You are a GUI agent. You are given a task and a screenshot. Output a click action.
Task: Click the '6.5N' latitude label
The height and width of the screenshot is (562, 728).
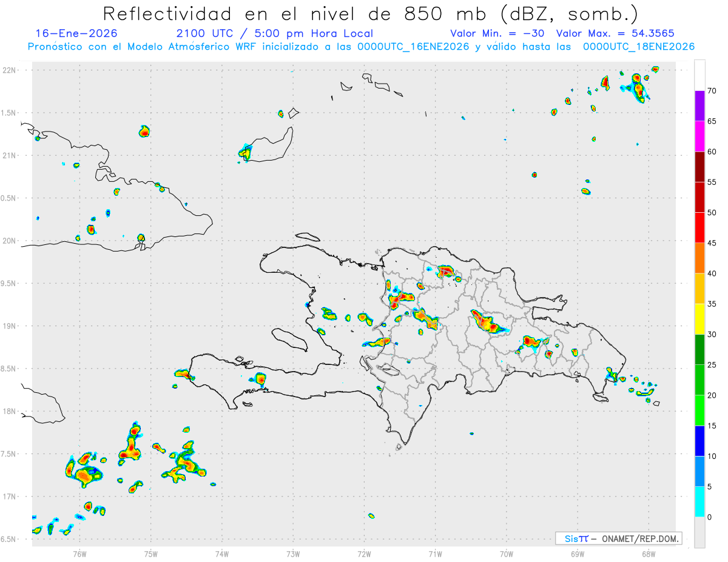[x=8, y=540]
